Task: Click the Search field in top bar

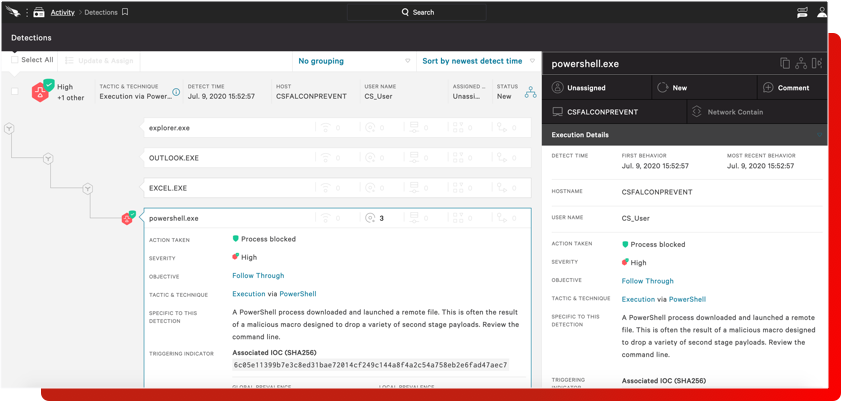Action: (418, 13)
